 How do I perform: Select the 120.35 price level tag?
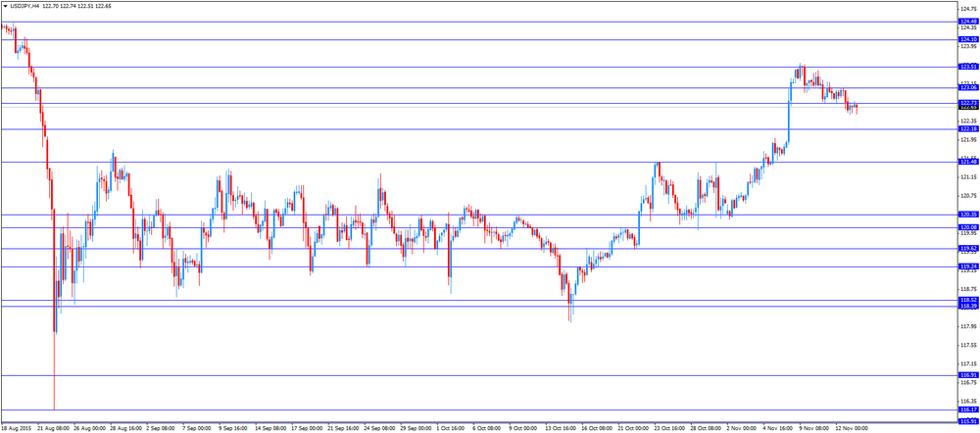[968, 215]
